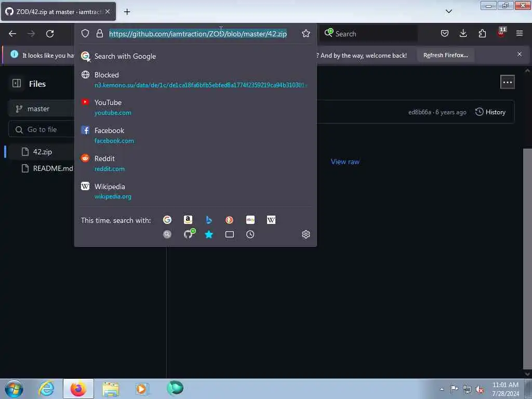Choose Search with Google suggestion

195,56
